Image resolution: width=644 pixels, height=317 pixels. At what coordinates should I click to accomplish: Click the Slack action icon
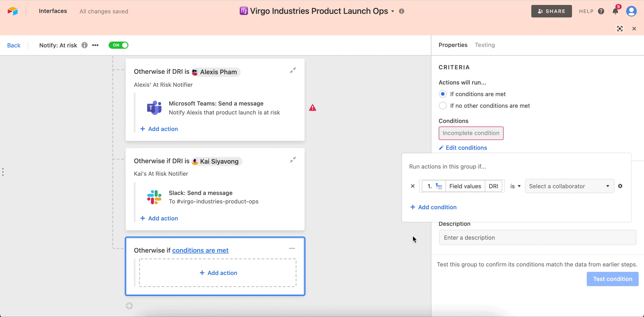[154, 197]
